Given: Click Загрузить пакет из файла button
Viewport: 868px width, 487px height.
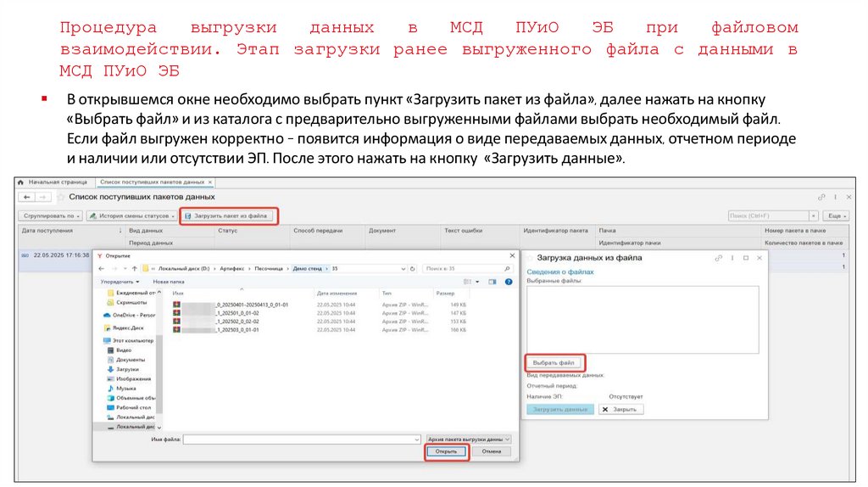Looking at the screenshot, I should pos(229,216).
